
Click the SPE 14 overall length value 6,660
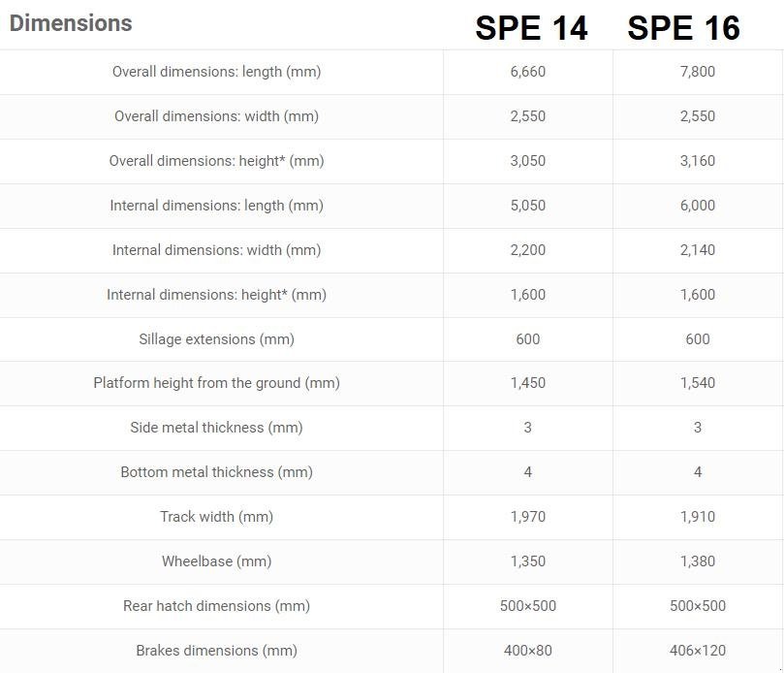528,72
